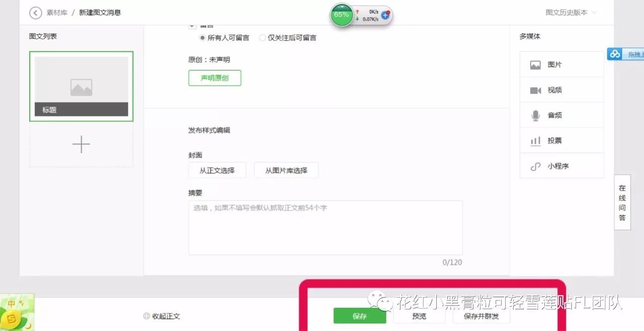The image size is (644, 331).
Task: Select the 仅关注后可留言 radio button
Action: tap(262, 37)
